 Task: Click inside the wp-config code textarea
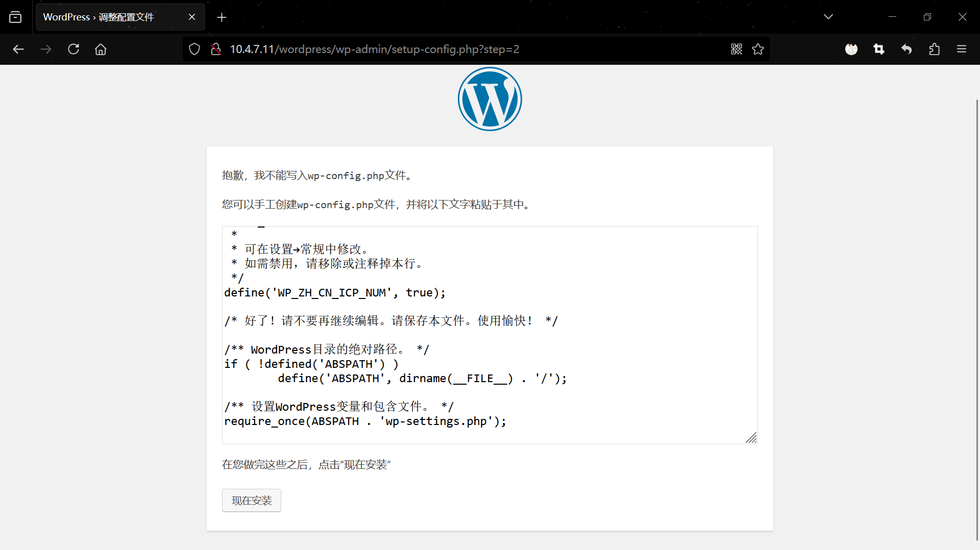coord(490,335)
